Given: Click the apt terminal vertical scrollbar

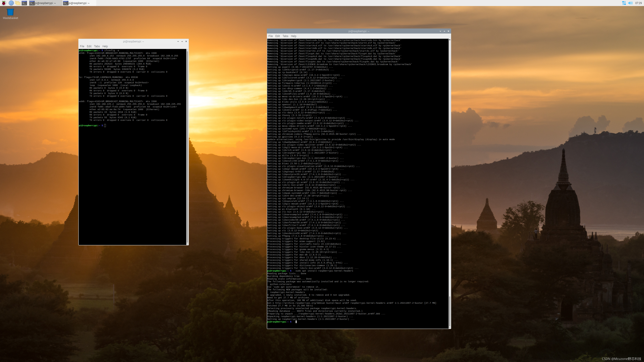Looking at the screenshot, I should (x=449, y=311).
